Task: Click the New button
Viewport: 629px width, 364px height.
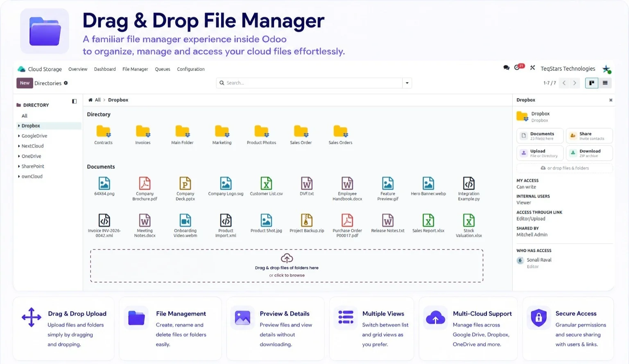Action: pos(25,83)
